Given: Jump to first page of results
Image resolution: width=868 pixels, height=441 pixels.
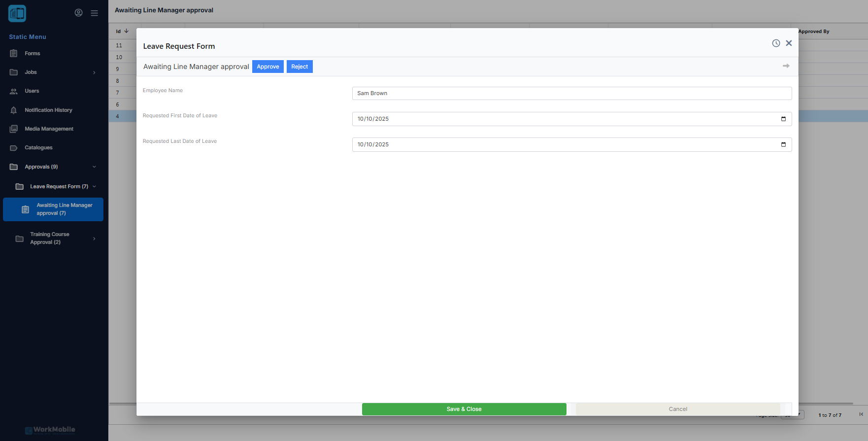Looking at the screenshot, I should [861, 414].
